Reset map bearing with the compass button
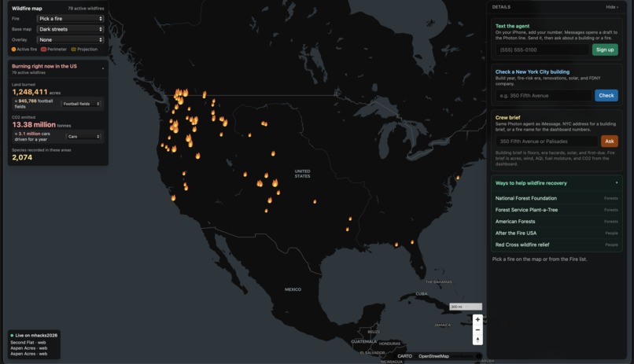 (477, 340)
